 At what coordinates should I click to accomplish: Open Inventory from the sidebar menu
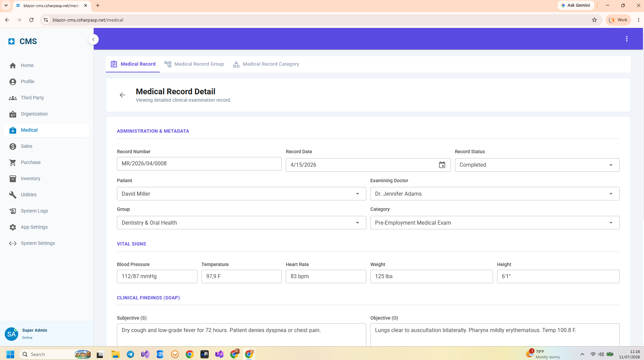pos(47,179)
